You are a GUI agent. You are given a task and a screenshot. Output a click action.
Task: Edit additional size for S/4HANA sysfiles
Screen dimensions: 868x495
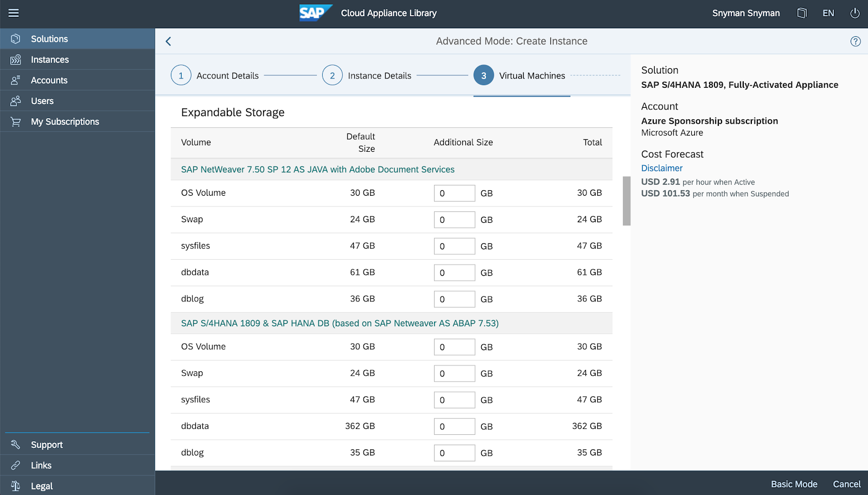(x=455, y=400)
